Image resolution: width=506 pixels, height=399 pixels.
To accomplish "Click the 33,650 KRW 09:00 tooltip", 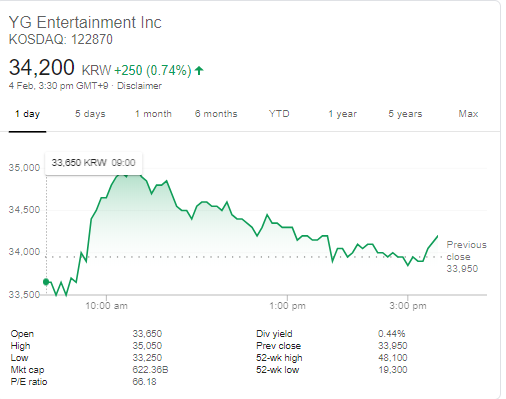I will point(94,163).
